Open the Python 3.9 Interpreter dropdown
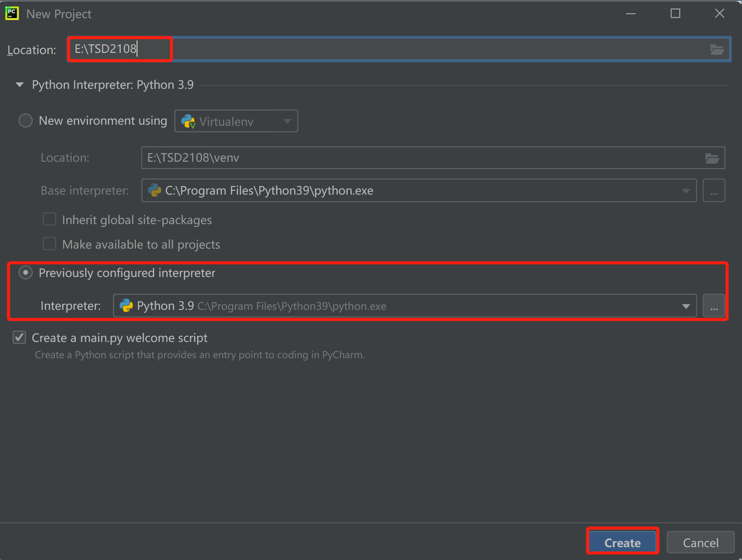Viewport: 742px width, 560px height. [x=686, y=306]
